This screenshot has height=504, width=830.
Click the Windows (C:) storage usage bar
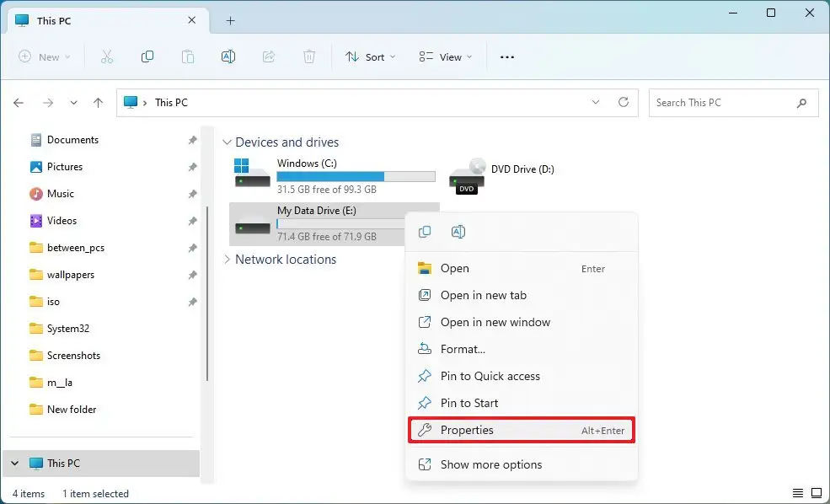point(356,177)
